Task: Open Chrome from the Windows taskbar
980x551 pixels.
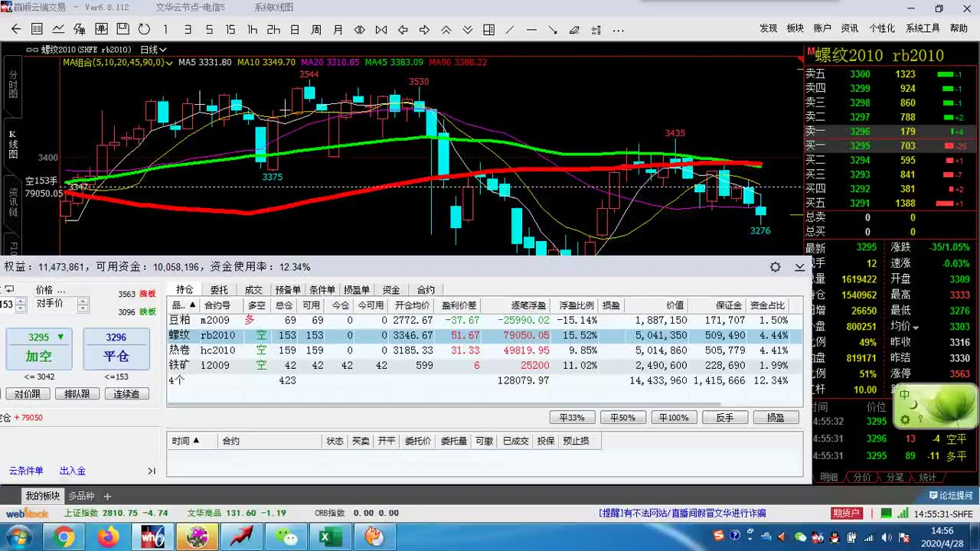Action: pyautogui.click(x=64, y=536)
